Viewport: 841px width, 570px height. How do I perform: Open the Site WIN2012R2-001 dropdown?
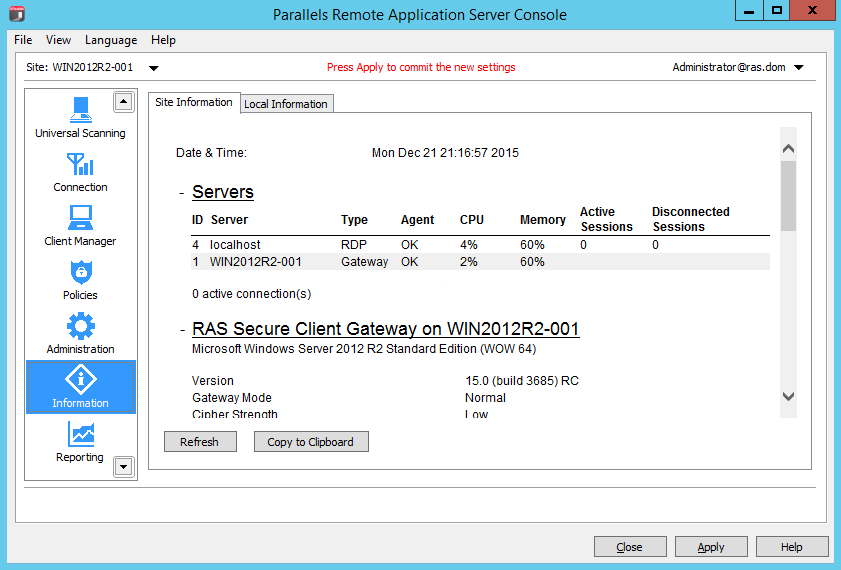pos(154,68)
